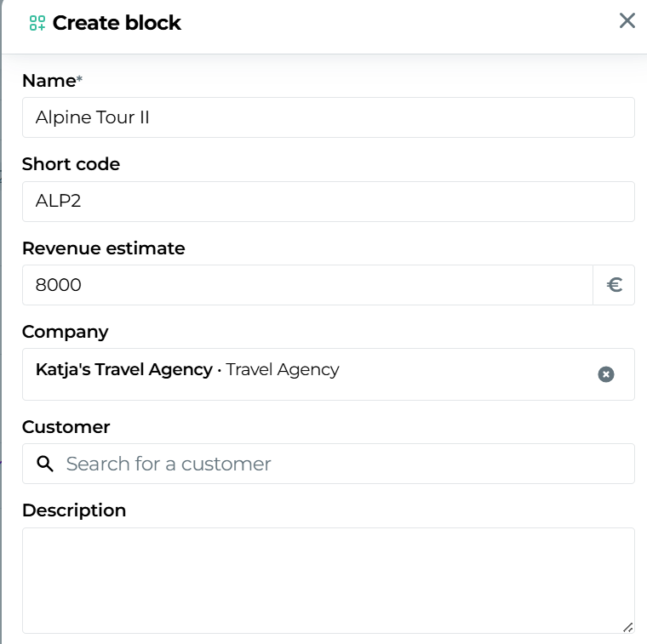The image size is (647, 644).
Task: Click into the Short code field
Action: pos(328,202)
